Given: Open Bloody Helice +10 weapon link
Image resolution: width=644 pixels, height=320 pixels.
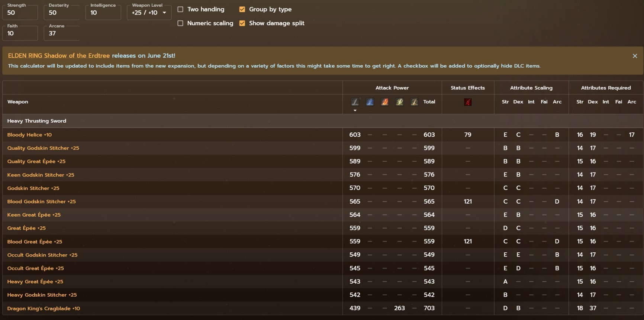Looking at the screenshot, I should point(29,135).
